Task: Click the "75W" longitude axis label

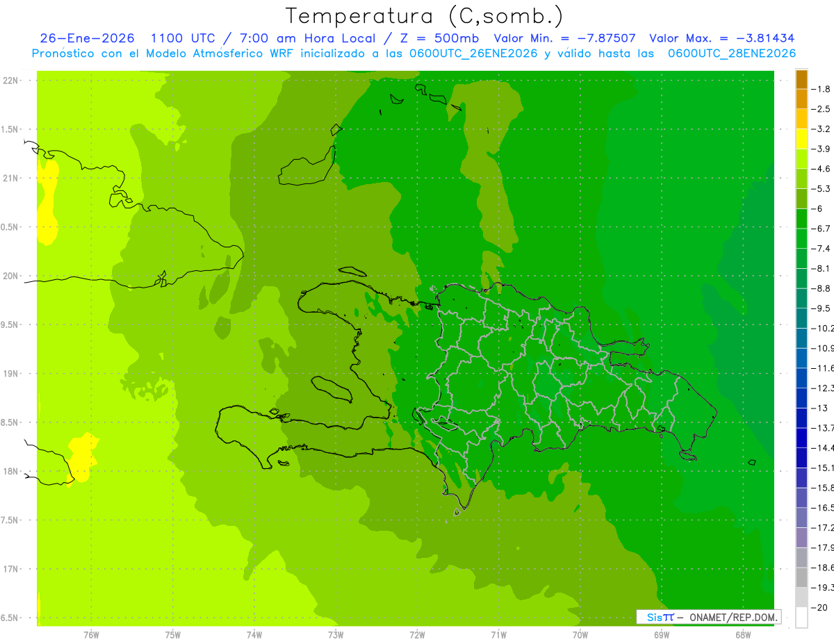Action: coord(173,635)
